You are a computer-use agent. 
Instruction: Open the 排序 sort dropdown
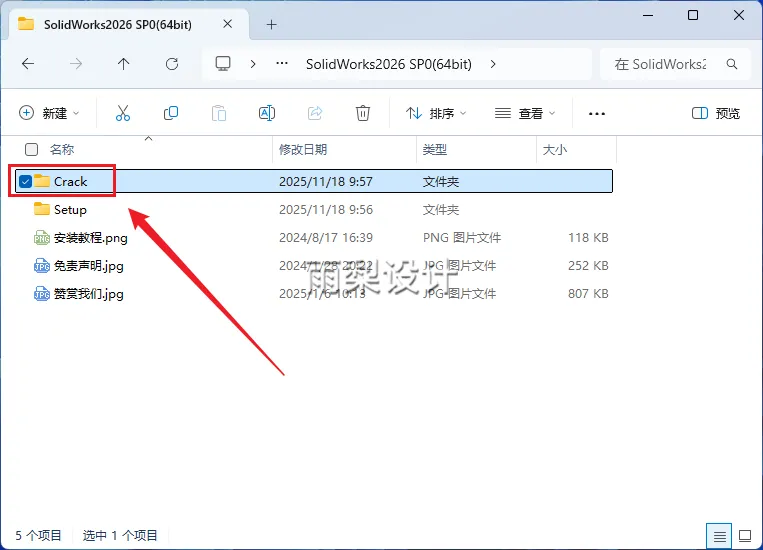point(436,113)
